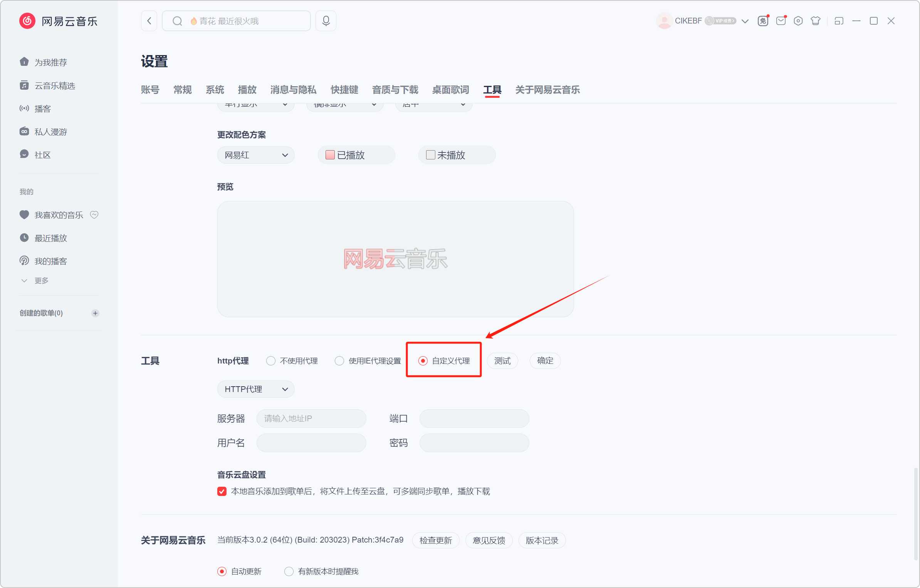The width and height of the screenshot is (920, 588).
Task: Focus the 用户名 input field
Action: click(x=311, y=443)
